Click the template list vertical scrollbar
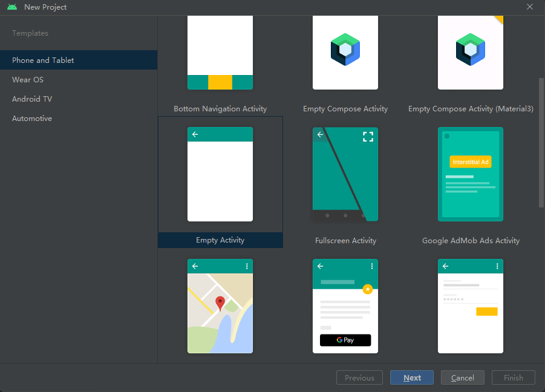 [x=541, y=143]
